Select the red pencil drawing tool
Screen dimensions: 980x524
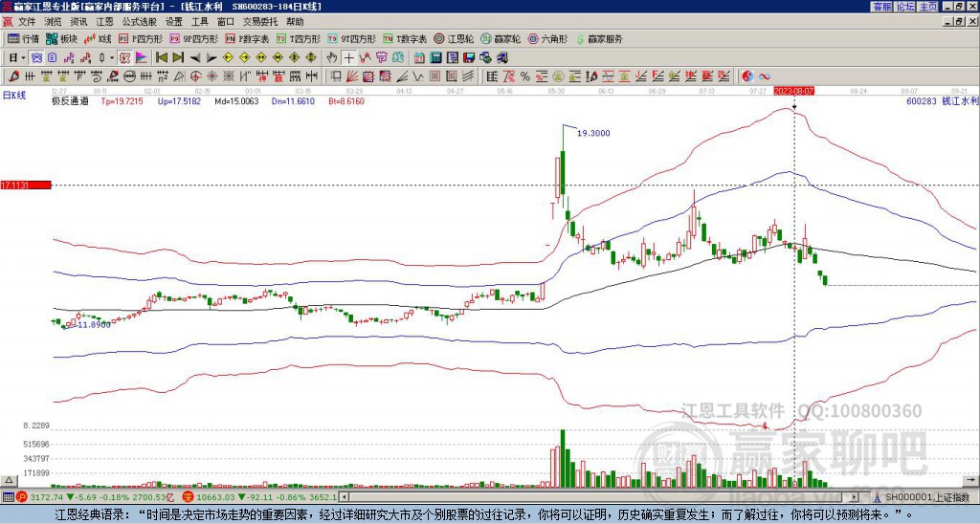(x=12, y=76)
